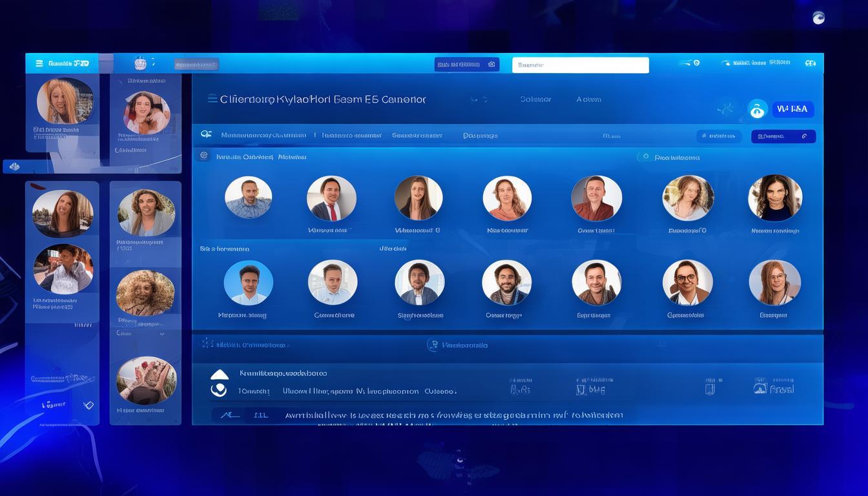
Task: Click the building icon at bottom right
Action: [x=760, y=387]
